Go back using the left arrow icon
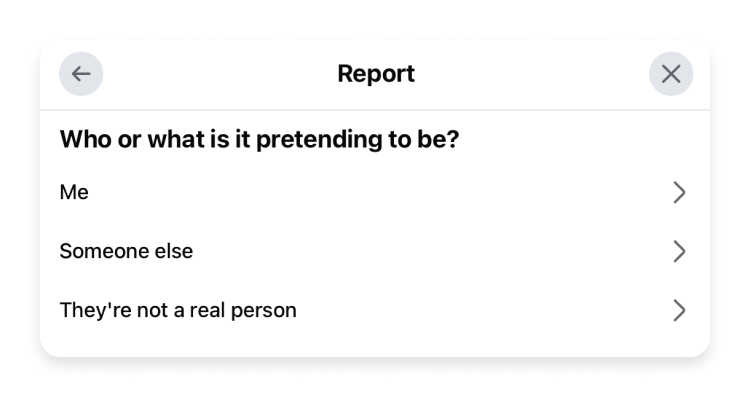Viewport: 750px width, 397px height. pos(81,74)
